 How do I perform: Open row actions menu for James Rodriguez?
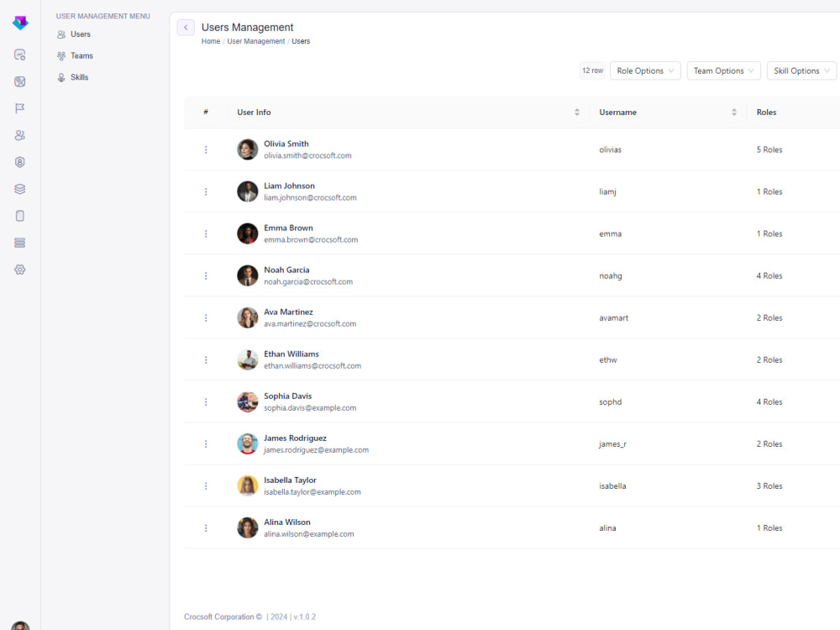tap(206, 444)
